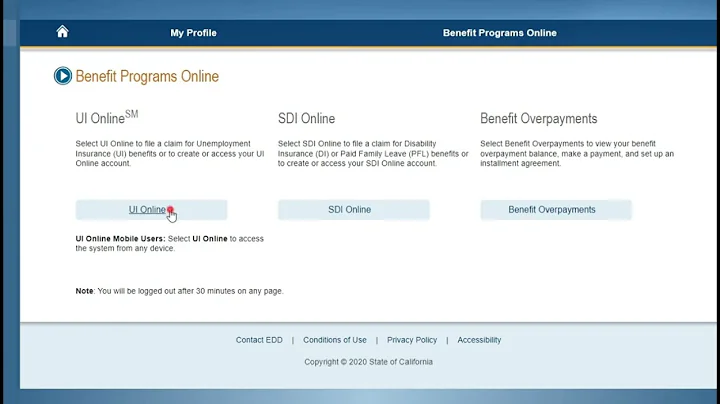Open the Accessibility footer link

(x=479, y=340)
